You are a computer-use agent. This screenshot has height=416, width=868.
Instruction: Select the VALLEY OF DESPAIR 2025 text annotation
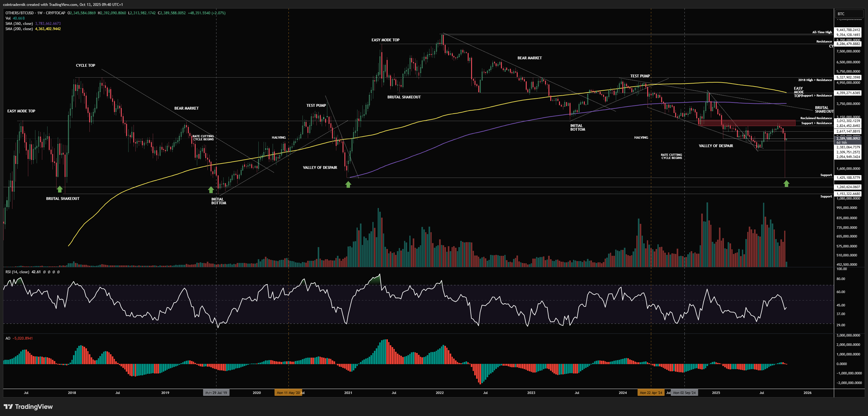(x=716, y=146)
